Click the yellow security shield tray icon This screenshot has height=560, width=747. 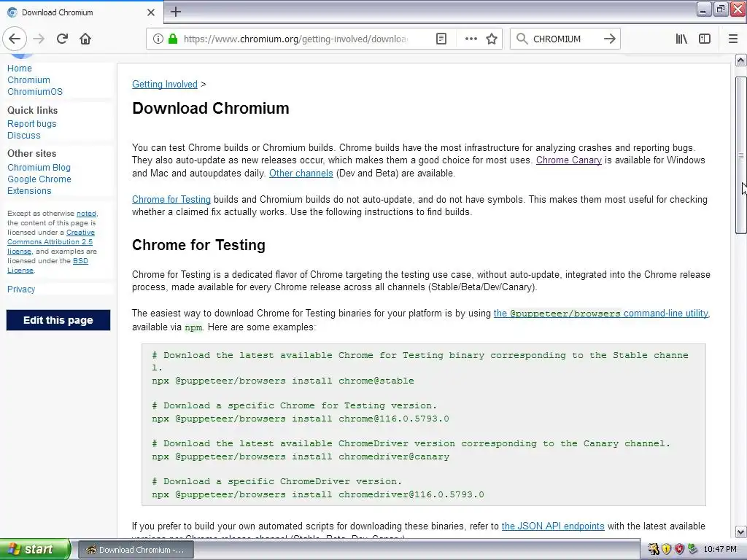click(x=666, y=549)
